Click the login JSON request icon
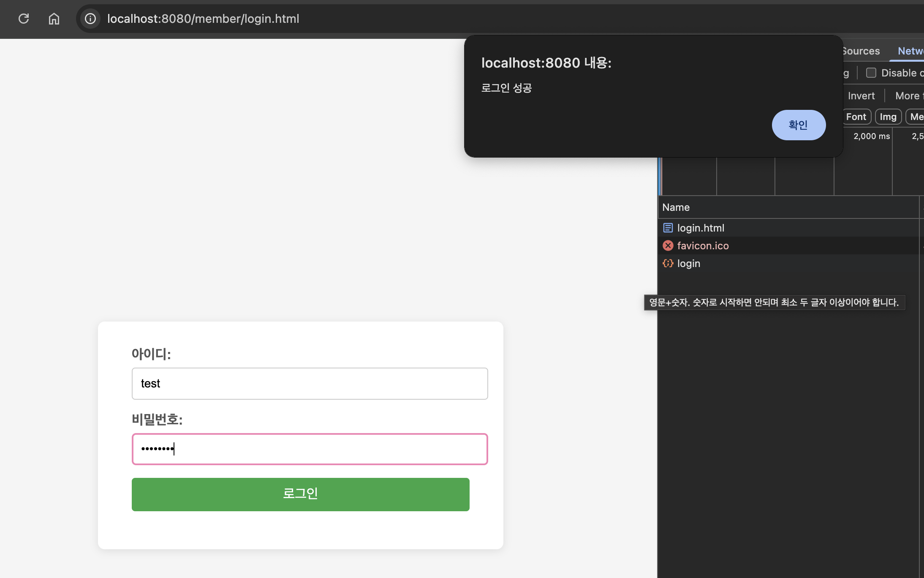 click(x=668, y=263)
